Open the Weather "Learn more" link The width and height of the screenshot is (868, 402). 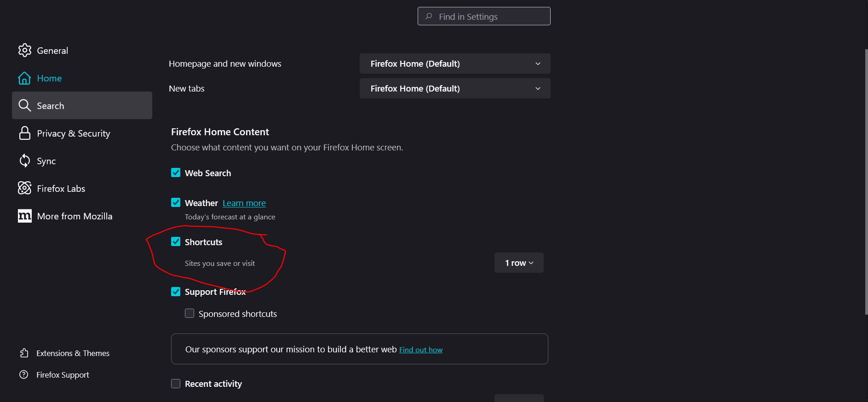point(244,203)
